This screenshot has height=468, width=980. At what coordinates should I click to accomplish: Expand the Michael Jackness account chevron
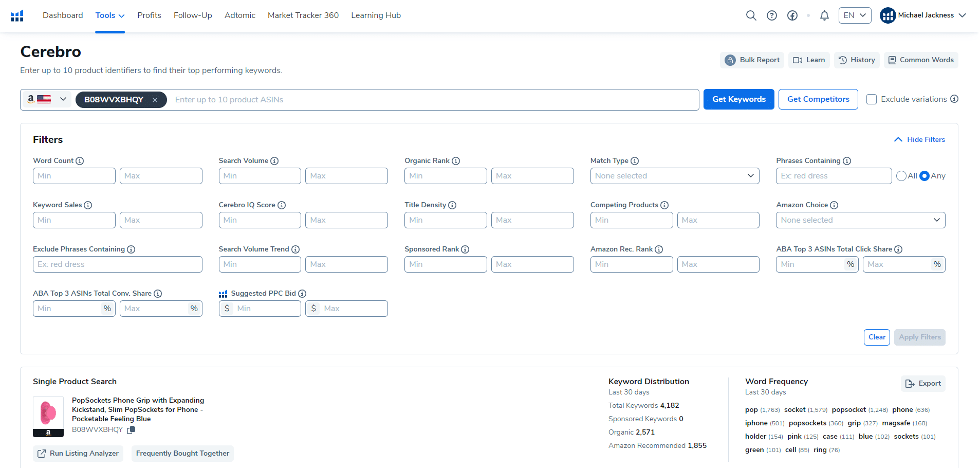tap(963, 15)
